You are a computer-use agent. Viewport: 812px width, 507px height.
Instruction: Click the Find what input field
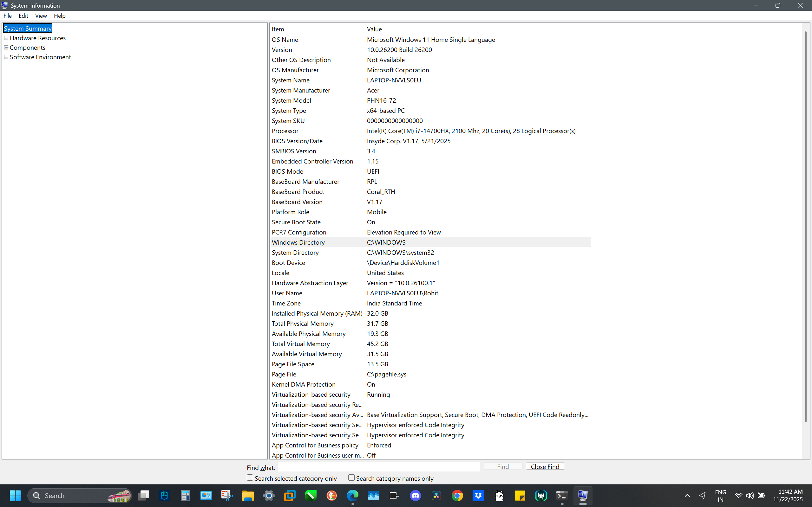pyautogui.click(x=379, y=467)
